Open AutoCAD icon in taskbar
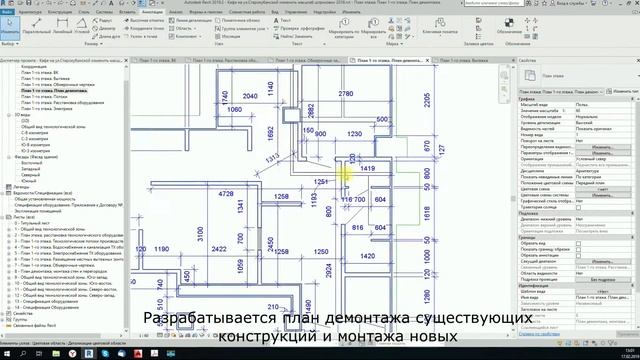 [x=138, y=353]
